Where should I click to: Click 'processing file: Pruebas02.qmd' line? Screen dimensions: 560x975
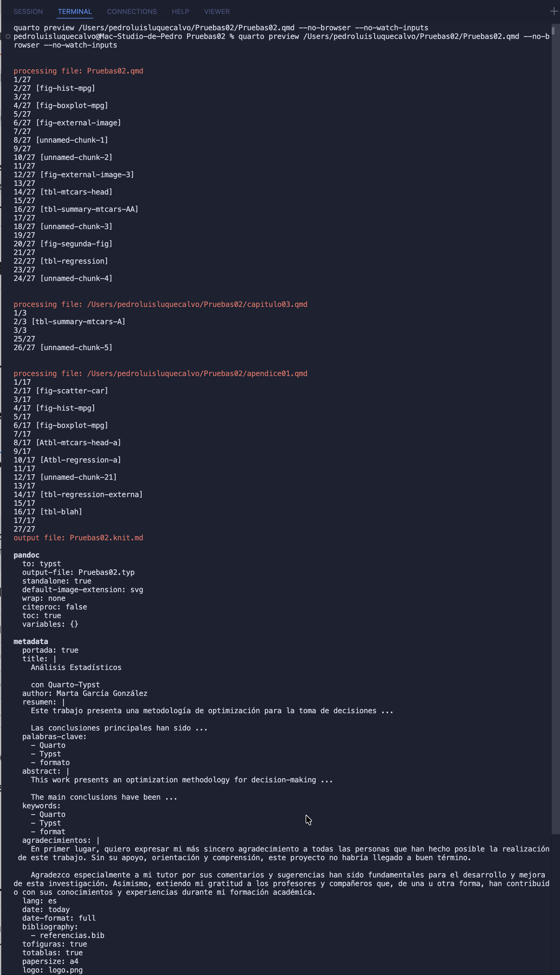click(x=78, y=71)
